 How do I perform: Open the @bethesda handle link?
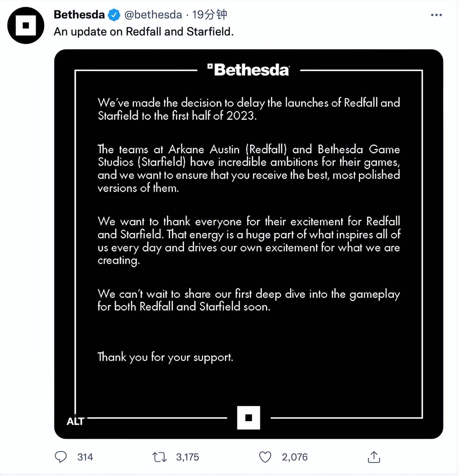(153, 15)
